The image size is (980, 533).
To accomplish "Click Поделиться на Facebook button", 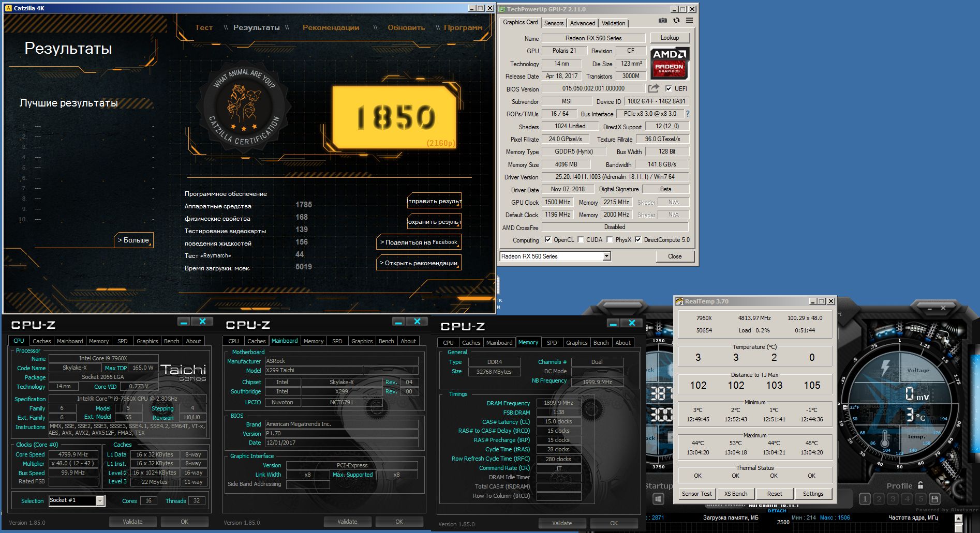I will point(419,242).
